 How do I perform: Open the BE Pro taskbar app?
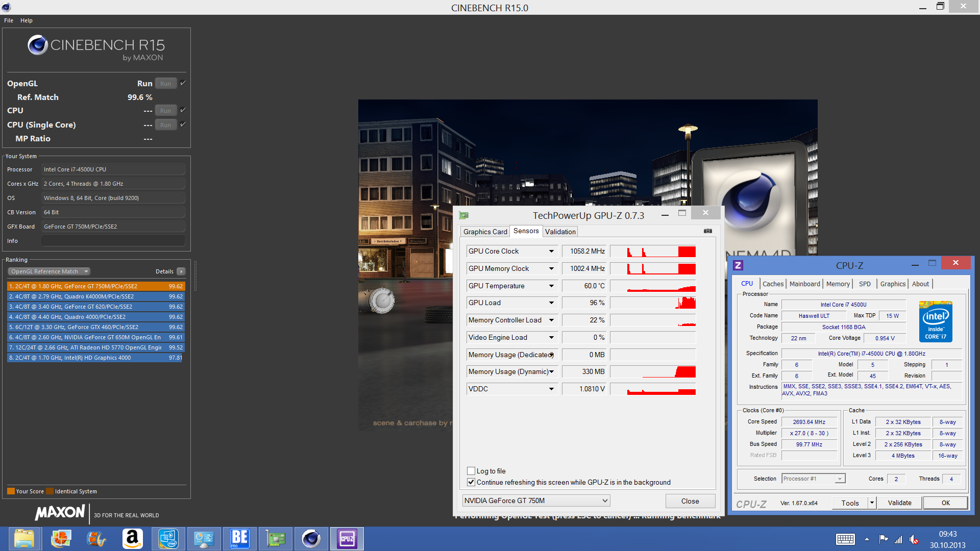pos(239,539)
